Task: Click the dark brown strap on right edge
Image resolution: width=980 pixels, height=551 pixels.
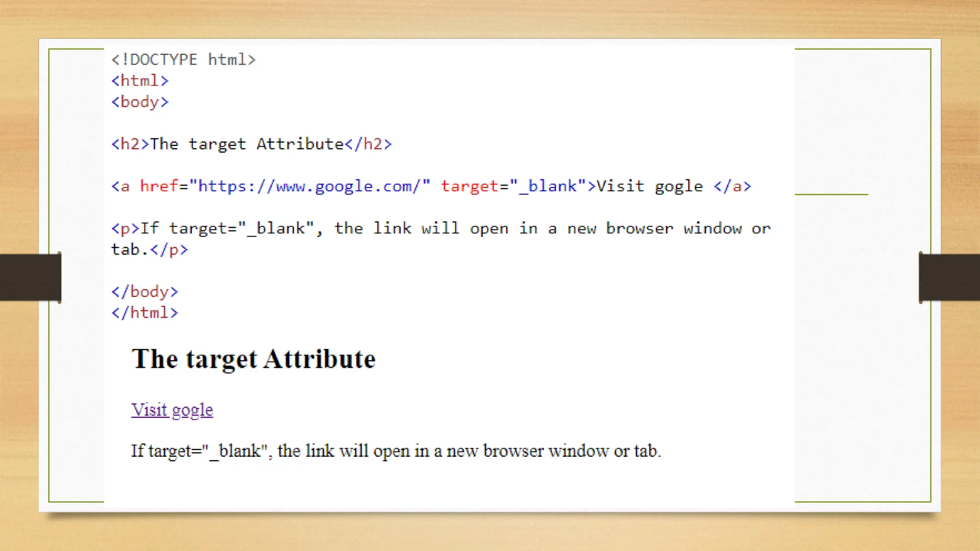Action: pyautogui.click(x=949, y=277)
